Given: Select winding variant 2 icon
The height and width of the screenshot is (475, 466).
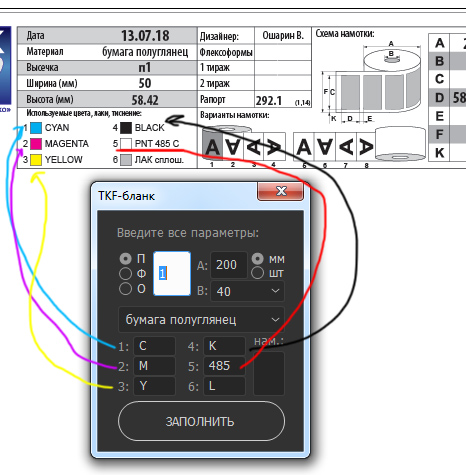Looking at the screenshot, I should pyautogui.click(x=233, y=147).
